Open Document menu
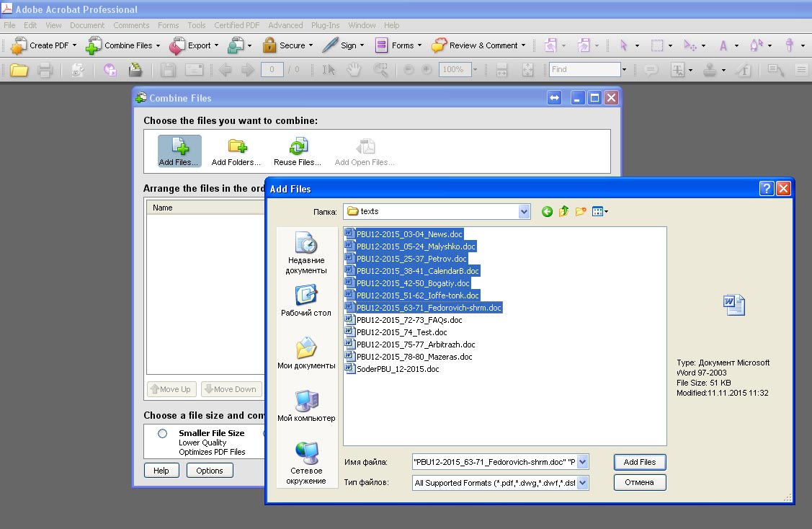 tap(87, 25)
